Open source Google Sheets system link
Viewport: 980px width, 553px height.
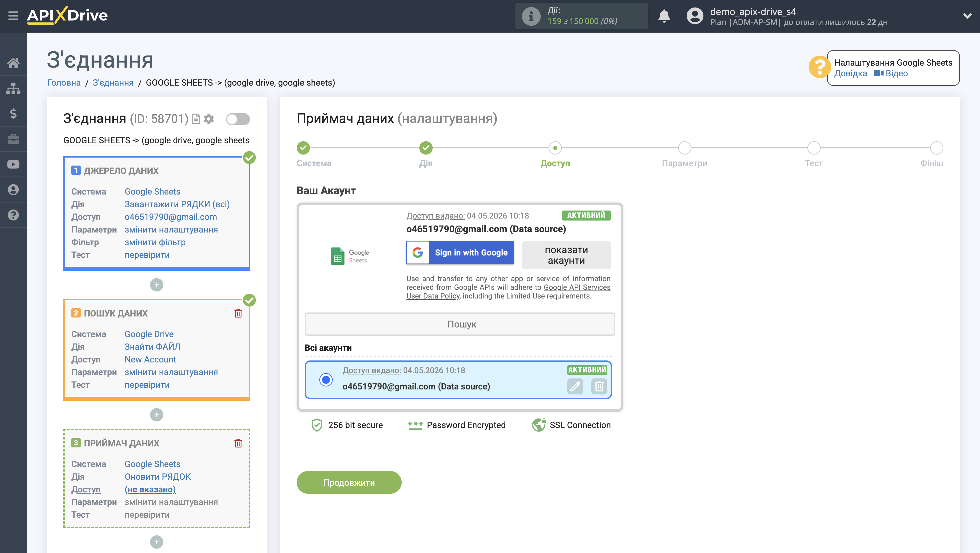(152, 191)
